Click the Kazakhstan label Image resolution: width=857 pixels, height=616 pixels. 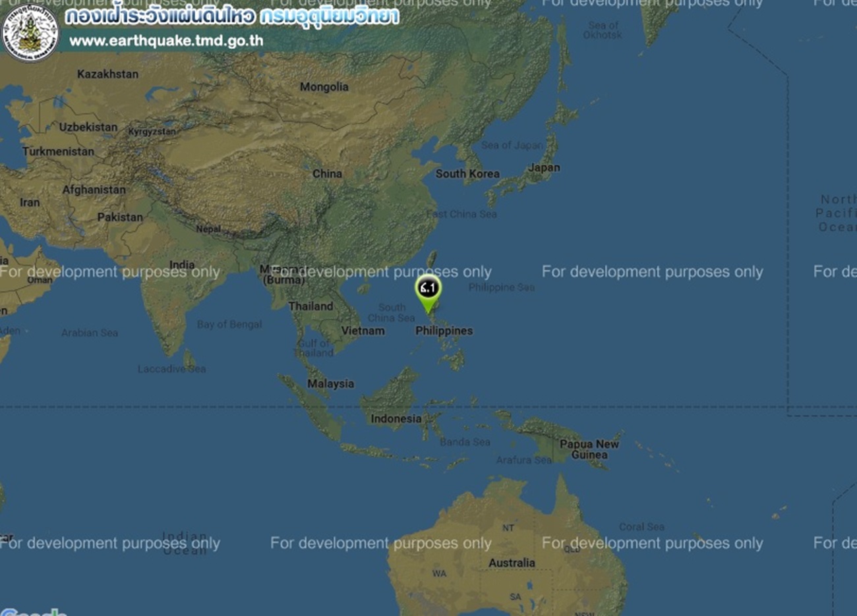[x=107, y=74]
